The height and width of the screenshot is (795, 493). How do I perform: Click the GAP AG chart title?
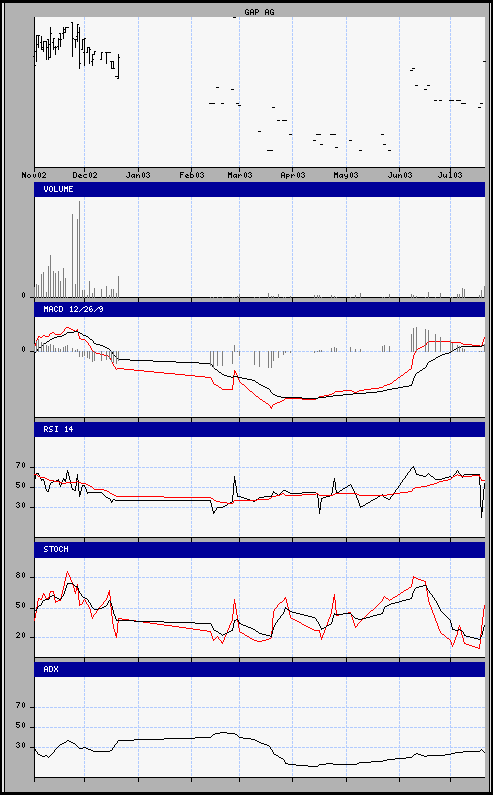(x=259, y=12)
